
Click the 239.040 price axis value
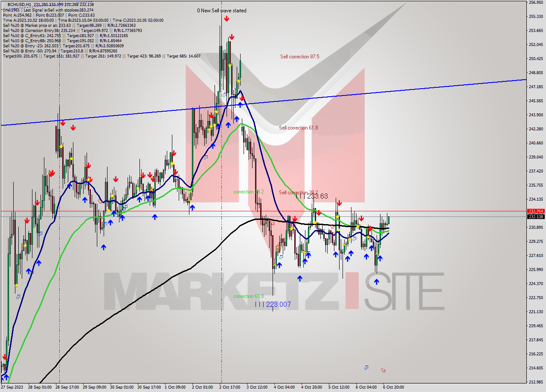(x=536, y=157)
